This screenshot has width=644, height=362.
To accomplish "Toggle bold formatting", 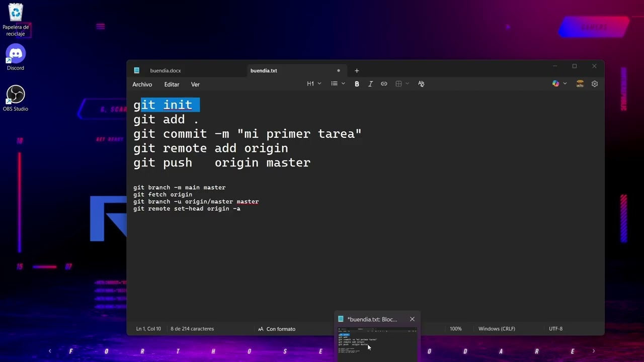I will 357,84.
